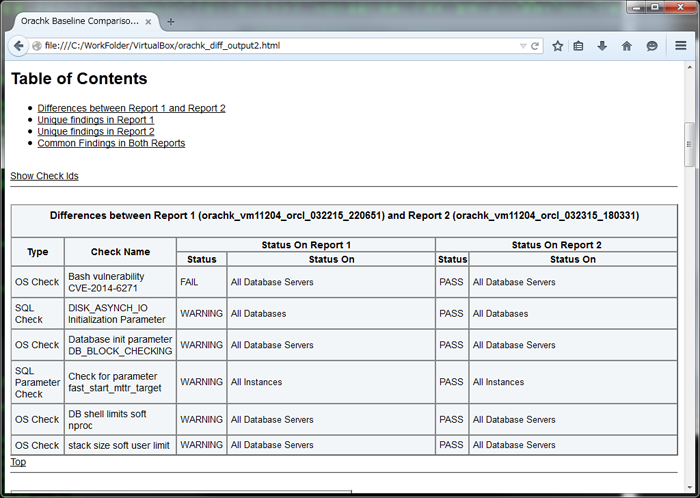The height and width of the screenshot is (498, 700).
Task: Minimize the browser window
Action: 637,7
